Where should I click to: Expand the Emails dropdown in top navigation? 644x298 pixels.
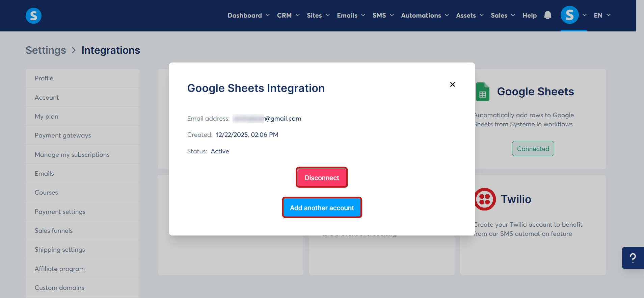point(351,15)
